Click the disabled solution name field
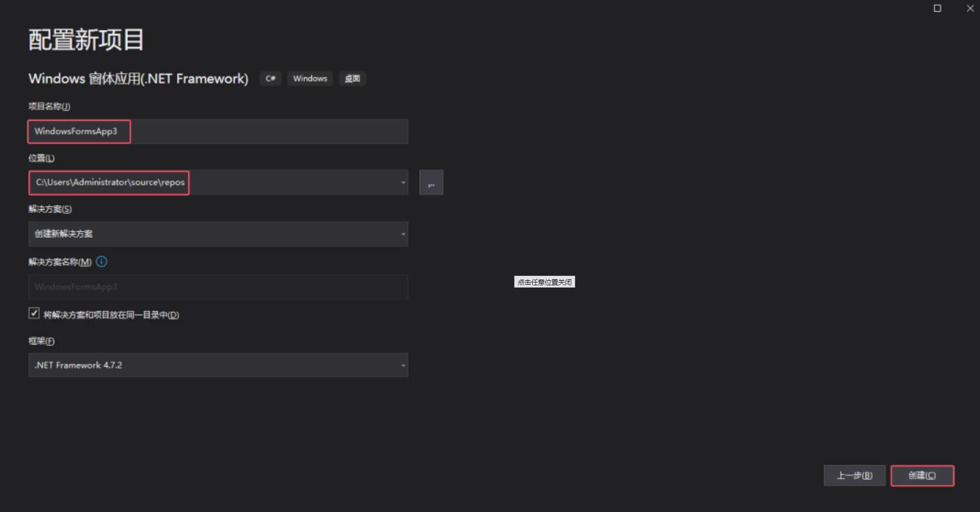 point(218,287)
